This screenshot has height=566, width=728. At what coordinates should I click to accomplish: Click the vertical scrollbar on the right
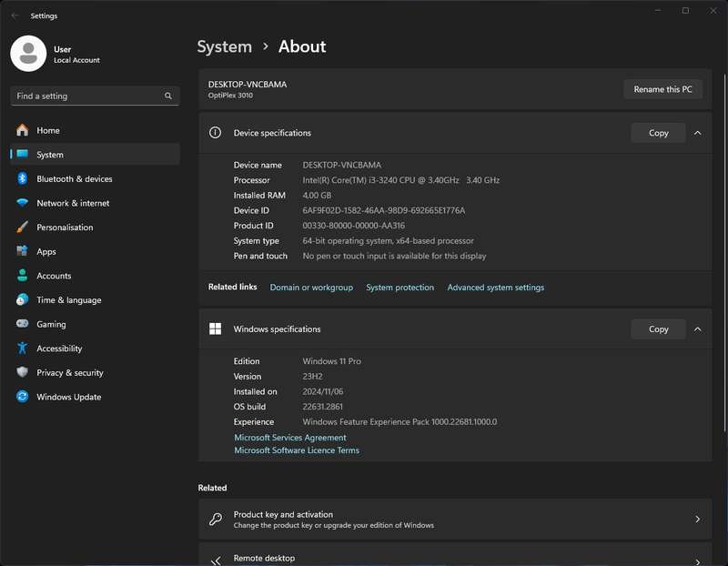coord(724,253)
